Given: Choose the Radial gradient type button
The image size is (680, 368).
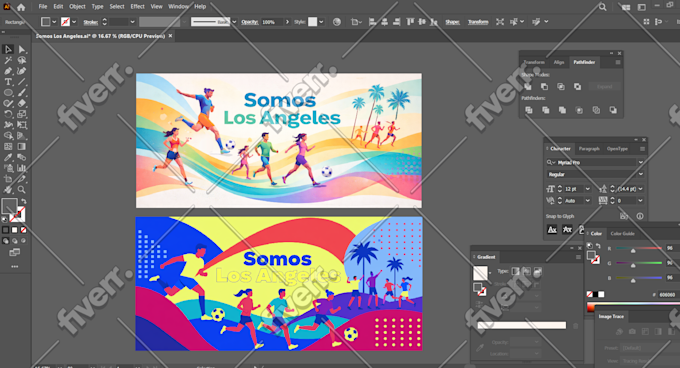Looking at the screenshot, I should click(x=527, y=271).
